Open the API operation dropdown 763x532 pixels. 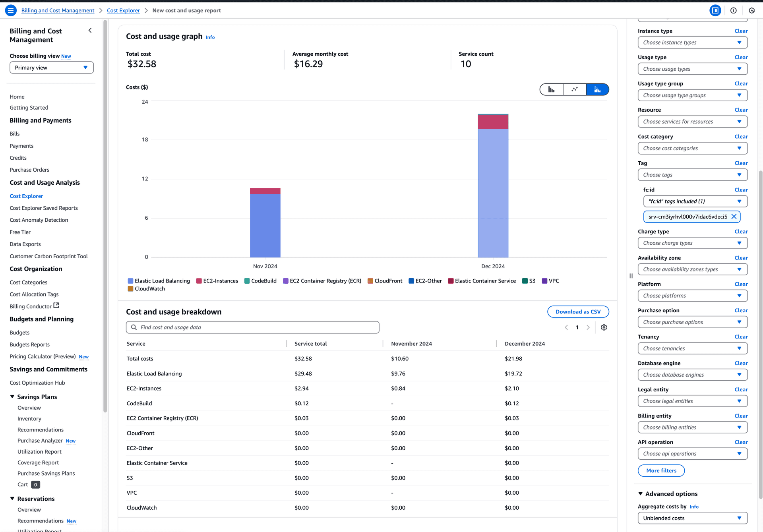(x=693, y=454)
